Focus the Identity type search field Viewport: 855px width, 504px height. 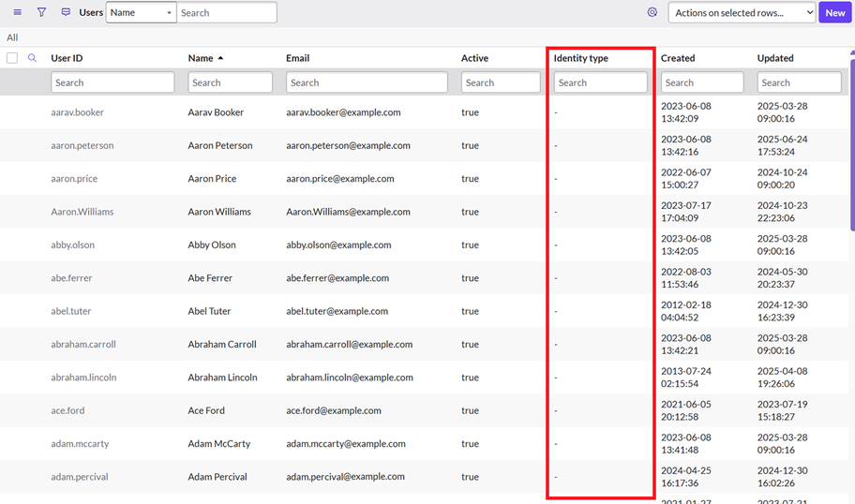click(600, 82)
